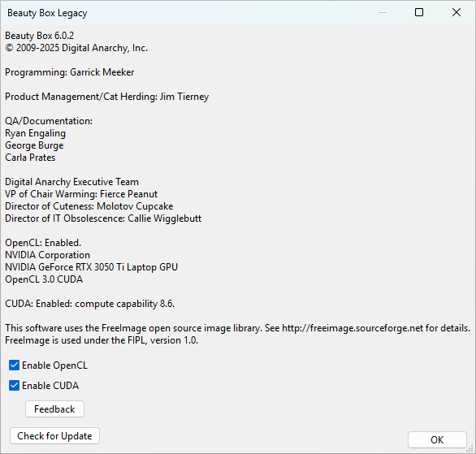This screenshot has width=476, height=454.
Task: Click 'Director of IT Obsolescence: Callie Wigglebutt'
Action: tap(103, 218)
